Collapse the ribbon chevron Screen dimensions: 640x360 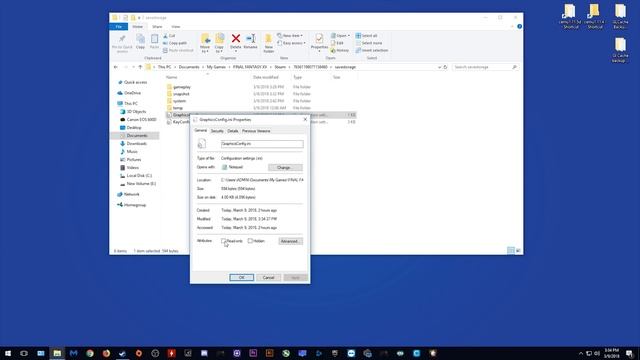click(512, 27)
